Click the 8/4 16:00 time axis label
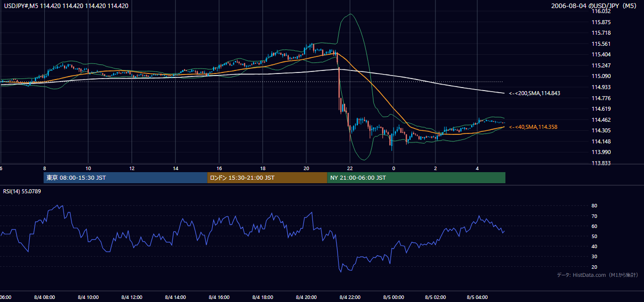 (219, 297)
